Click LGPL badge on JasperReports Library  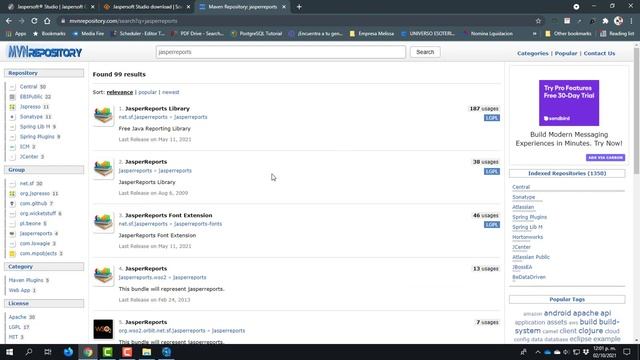pyautogui.click(x=492, y=118)
